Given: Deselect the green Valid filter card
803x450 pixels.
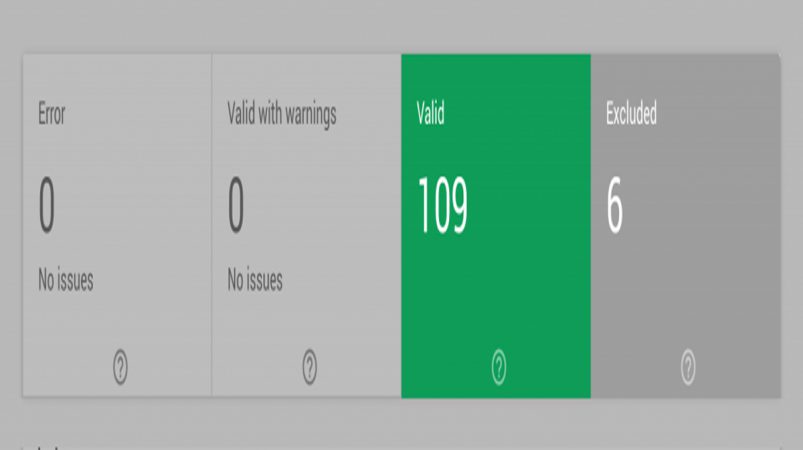Looking at the screenshot, I should pos(496,225).
